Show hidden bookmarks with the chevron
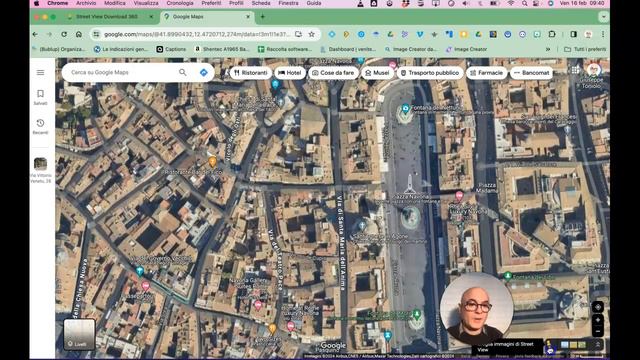Screen dimensions: 640x360 click(548, 49)
